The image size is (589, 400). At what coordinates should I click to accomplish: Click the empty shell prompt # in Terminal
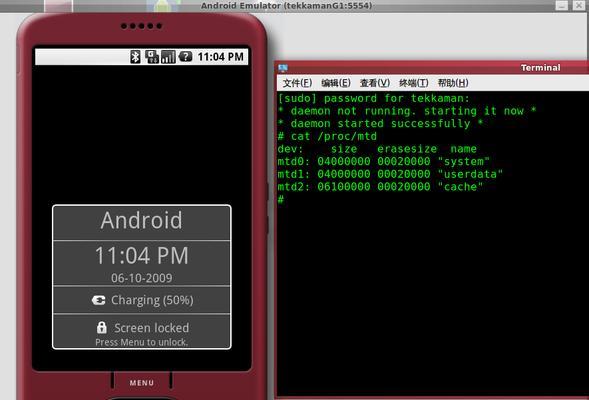point(281,199)
